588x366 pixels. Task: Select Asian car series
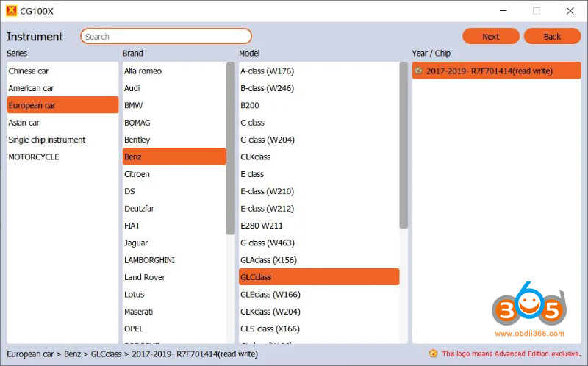click(62, 123)
